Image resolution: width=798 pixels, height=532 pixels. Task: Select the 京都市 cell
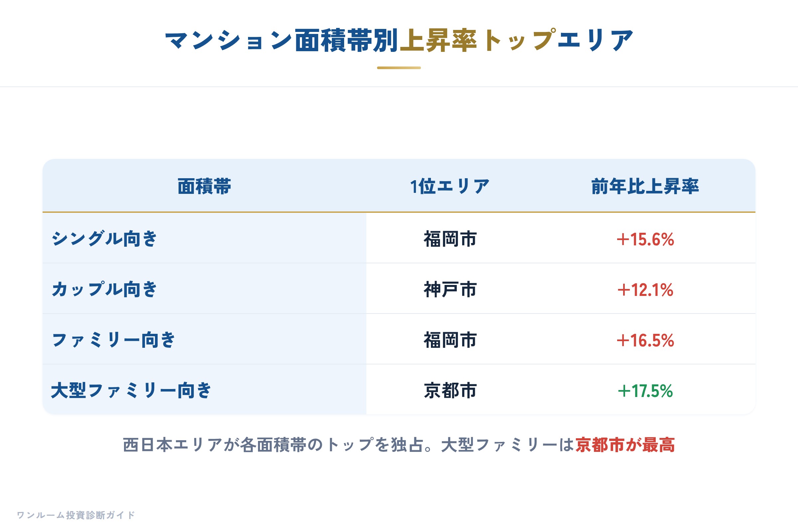[x=450, y=390]
